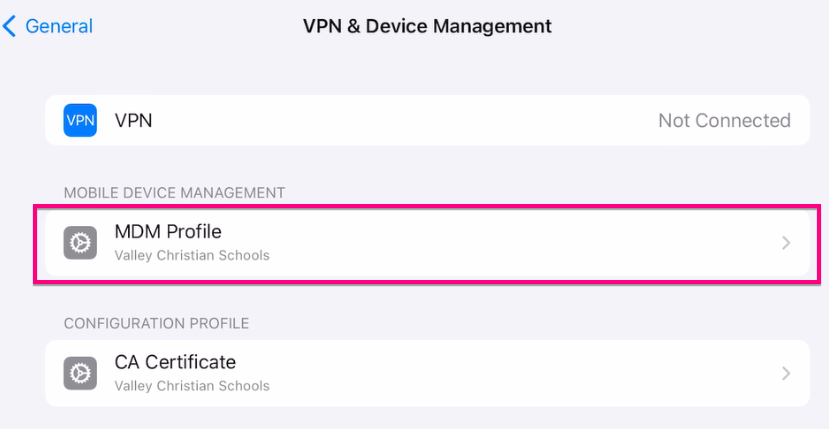Click 'Valley Christian Schools' under MDM Profile

pos(192,255)
